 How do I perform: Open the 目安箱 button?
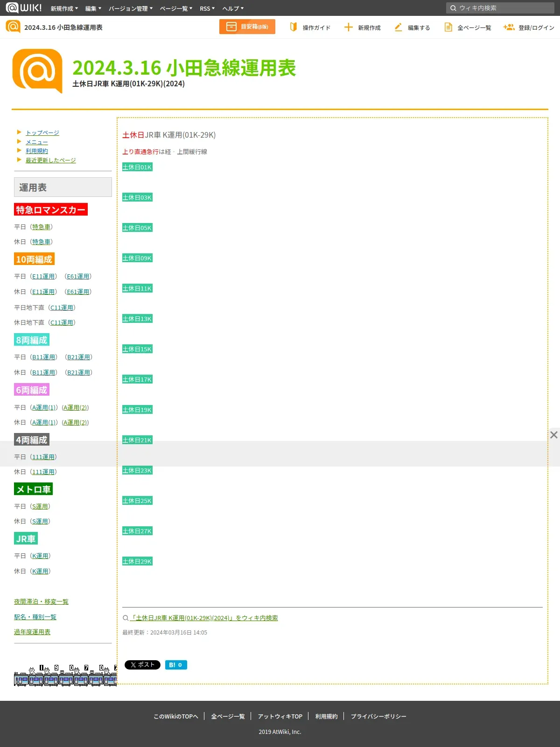coord(247,27)
